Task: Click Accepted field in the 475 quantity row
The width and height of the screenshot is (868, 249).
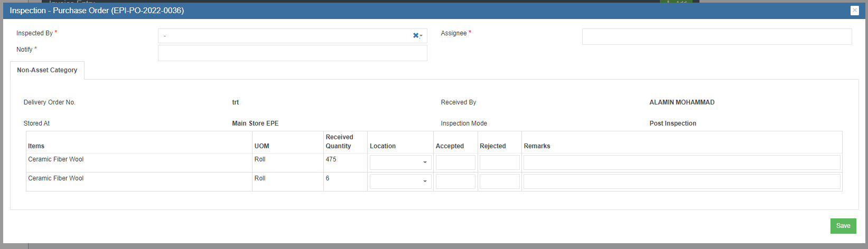Action: click(455, 162)
